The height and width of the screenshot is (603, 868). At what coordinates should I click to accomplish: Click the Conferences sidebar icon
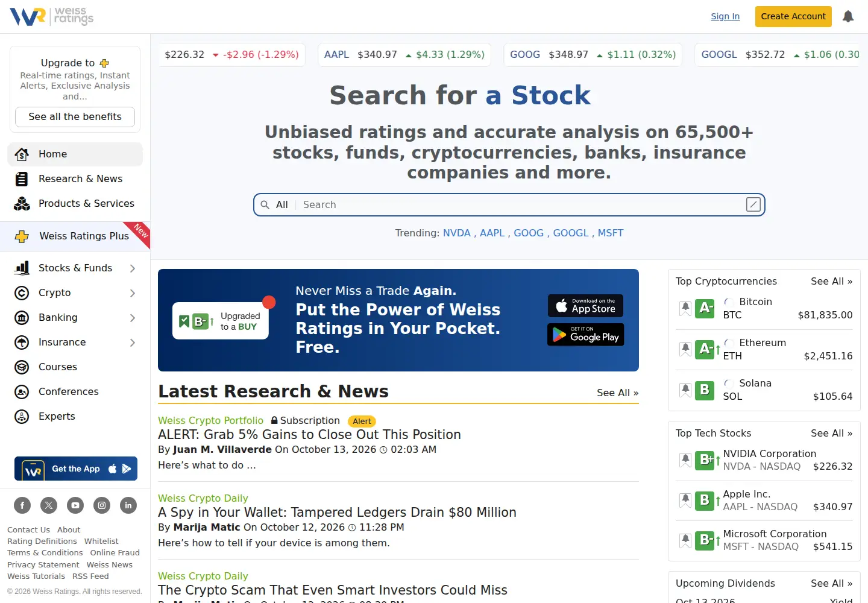pyautogui.click(x=22, y=392)
